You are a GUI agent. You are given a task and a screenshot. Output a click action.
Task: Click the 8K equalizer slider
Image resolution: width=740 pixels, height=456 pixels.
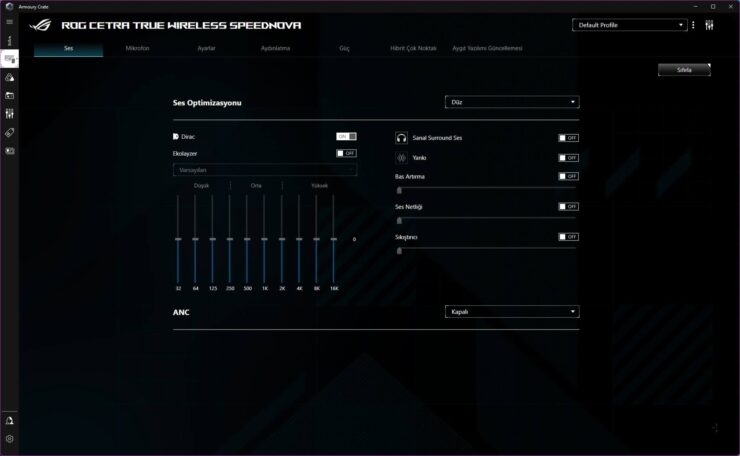pyautogui.click(x=317, y=239)
